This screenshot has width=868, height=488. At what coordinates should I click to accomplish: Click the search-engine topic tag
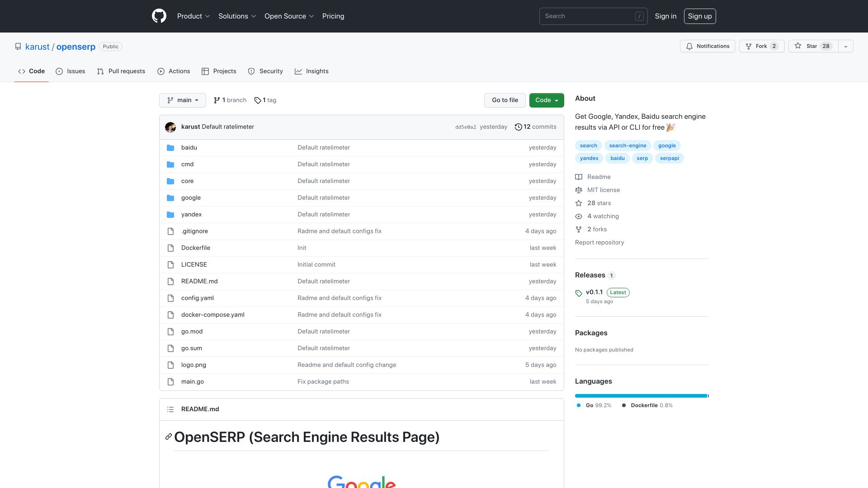click(x=627, y=145)
